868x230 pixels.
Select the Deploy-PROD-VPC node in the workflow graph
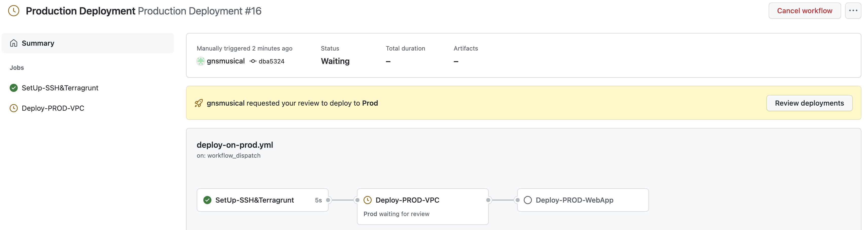[407, 200]
